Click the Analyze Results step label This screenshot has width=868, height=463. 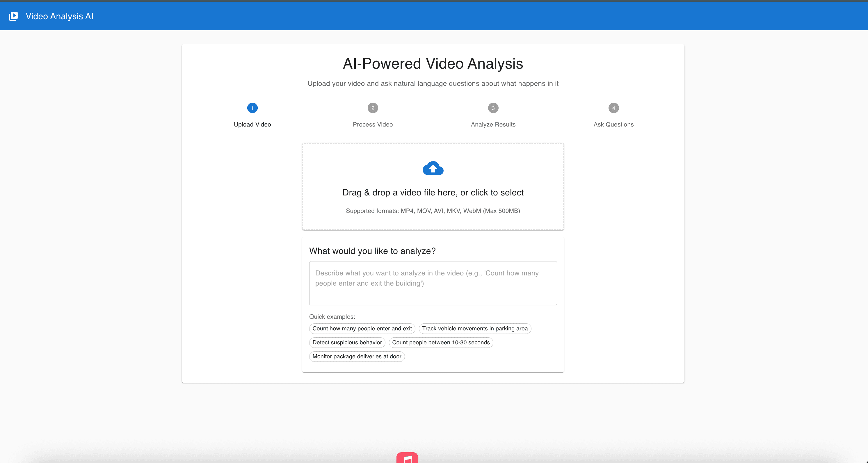pyautogui.click(x=493, y=124)
